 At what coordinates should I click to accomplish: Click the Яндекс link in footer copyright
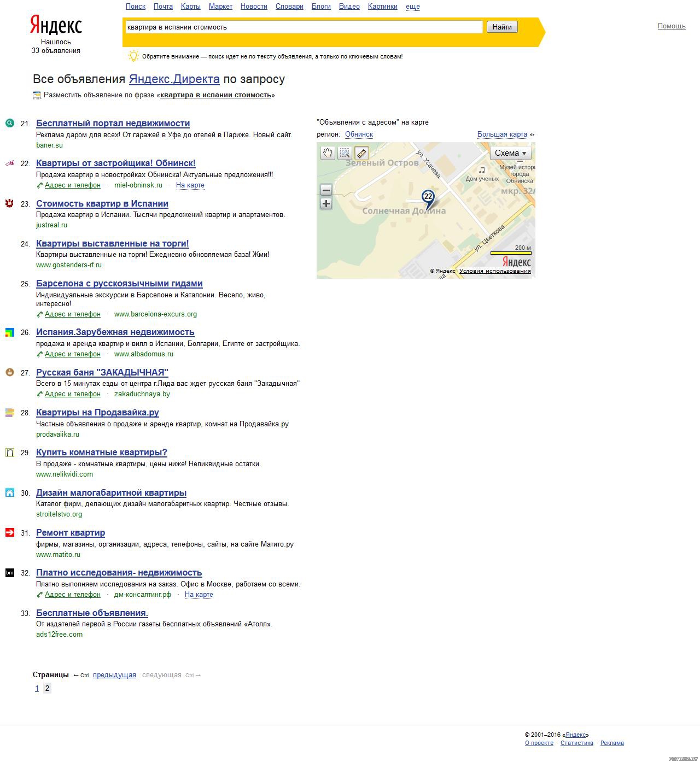tap(575, 735)
